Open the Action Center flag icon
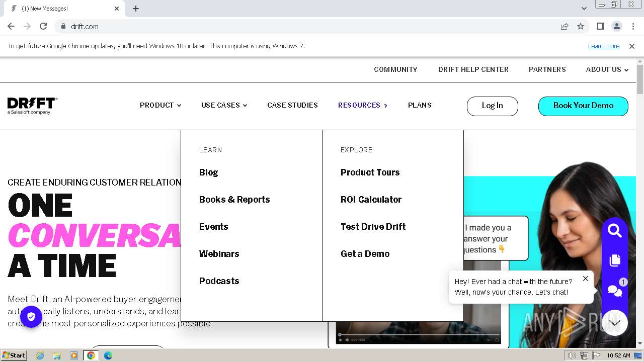The height and width of the screenshot is (362, 644). pyautogui.click(x=596, y=355)
